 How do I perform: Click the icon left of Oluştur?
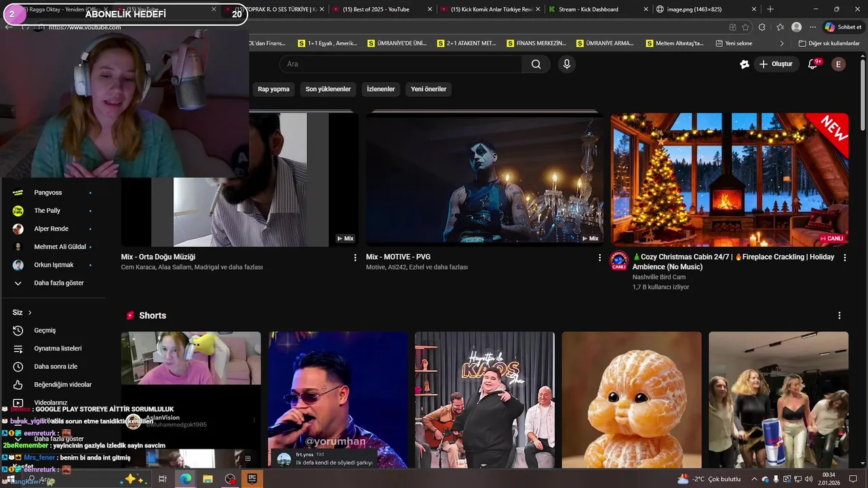745,64
